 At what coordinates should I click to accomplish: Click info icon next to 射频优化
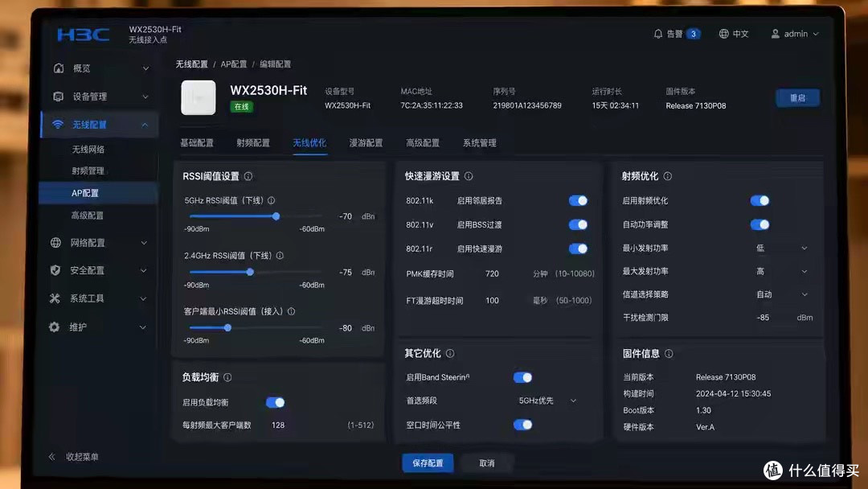pyautogui.click(x=668, y=176)
